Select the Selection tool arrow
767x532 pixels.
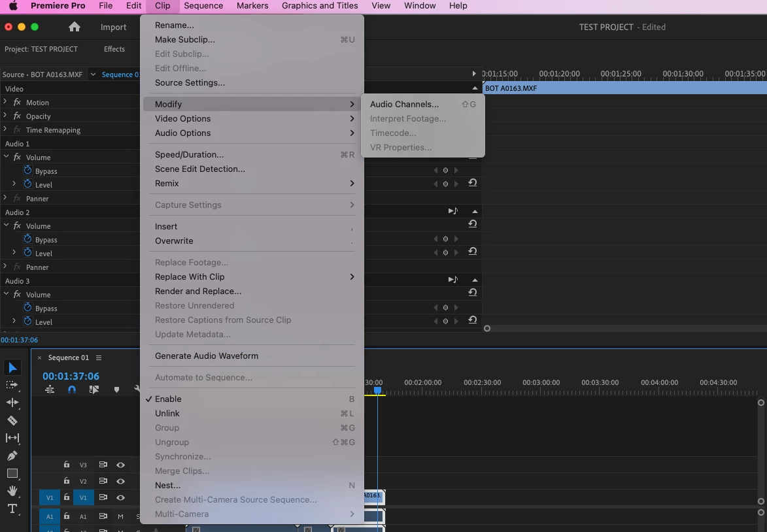[12, 368]
